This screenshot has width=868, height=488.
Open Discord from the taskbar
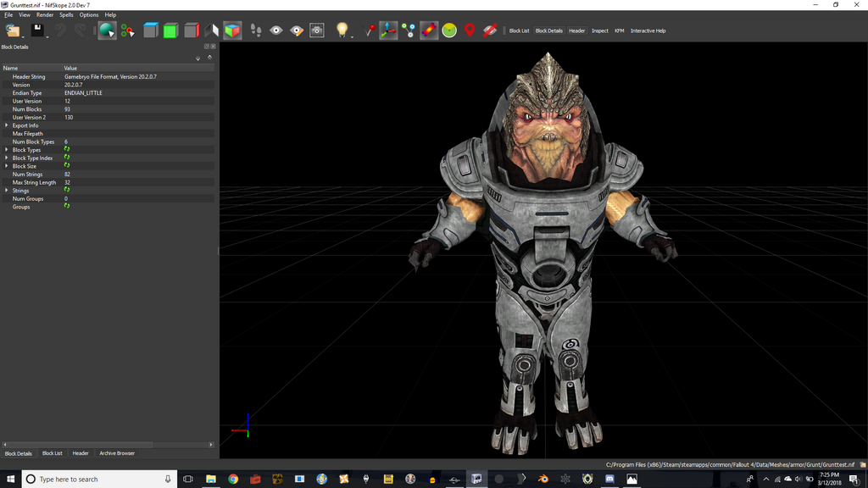point(609,480)
